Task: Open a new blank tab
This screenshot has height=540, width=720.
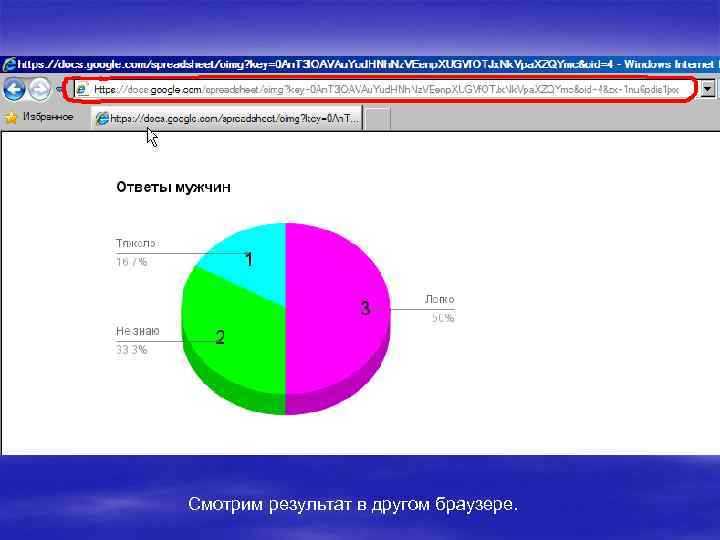Action: [377, 118]
